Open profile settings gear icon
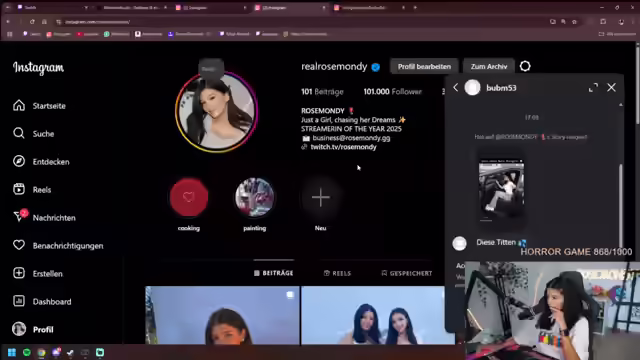The width and height of the screenshot is (640, 360). tap(525, 66)
